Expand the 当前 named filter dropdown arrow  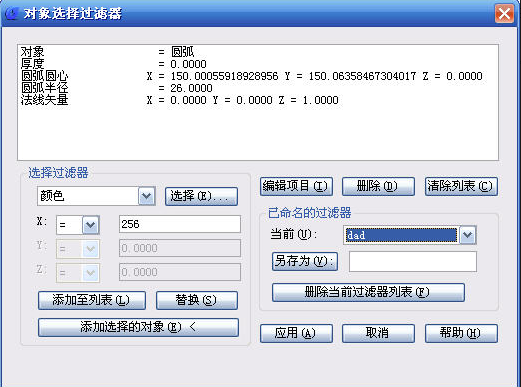(468, 235)
